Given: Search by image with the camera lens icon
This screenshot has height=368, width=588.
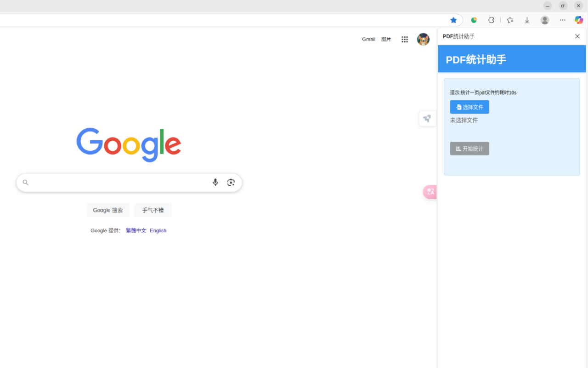Looking at the screenshot, I should pos(231,183).
